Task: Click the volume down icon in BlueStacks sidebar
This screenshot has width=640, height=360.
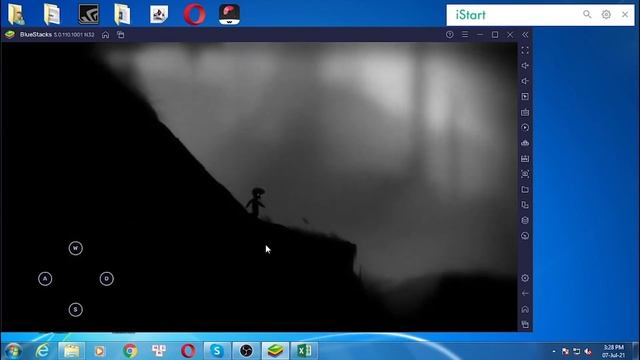Action: click(x=525, y=81)
